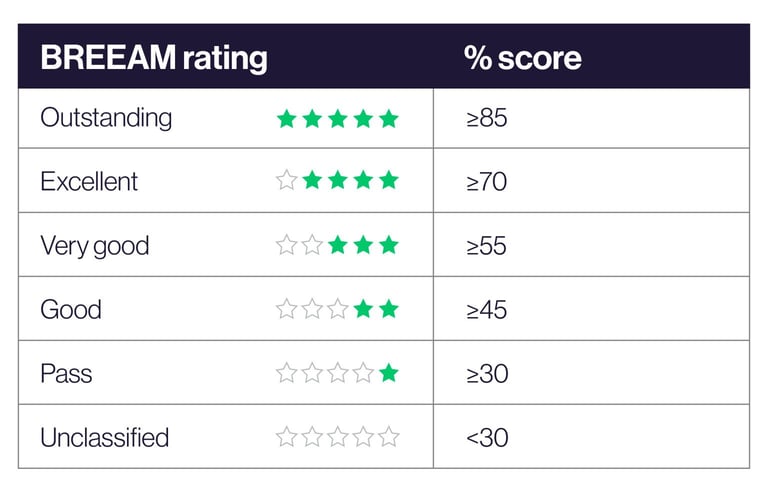Select the Excellent rating label
The height and width of the screenshot is (492, 768).
89,182
